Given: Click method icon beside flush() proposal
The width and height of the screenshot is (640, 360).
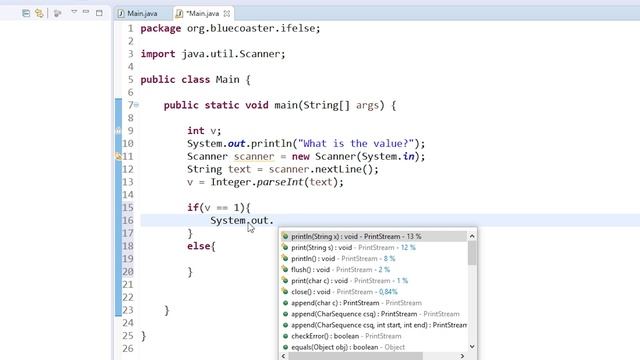Looking at the screenshot, I should pos(285,269).
